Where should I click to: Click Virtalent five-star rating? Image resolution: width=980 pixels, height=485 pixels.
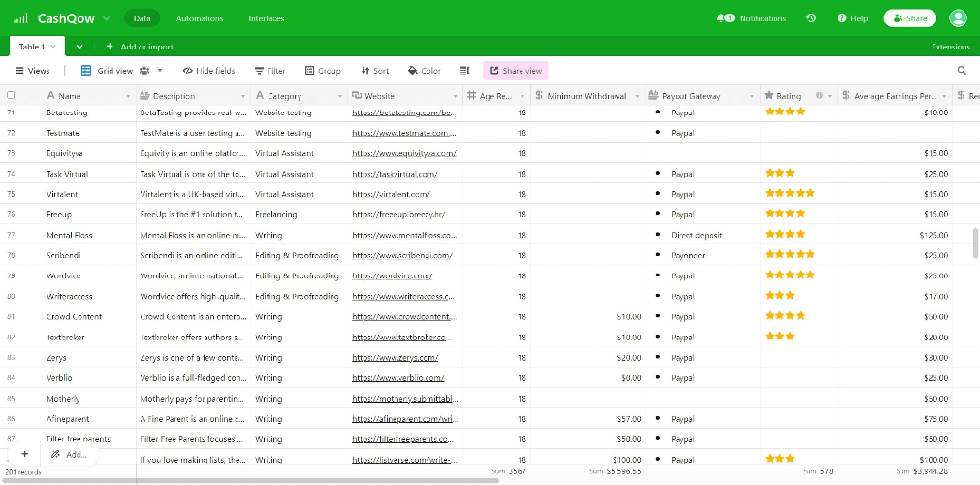(789, 193)
